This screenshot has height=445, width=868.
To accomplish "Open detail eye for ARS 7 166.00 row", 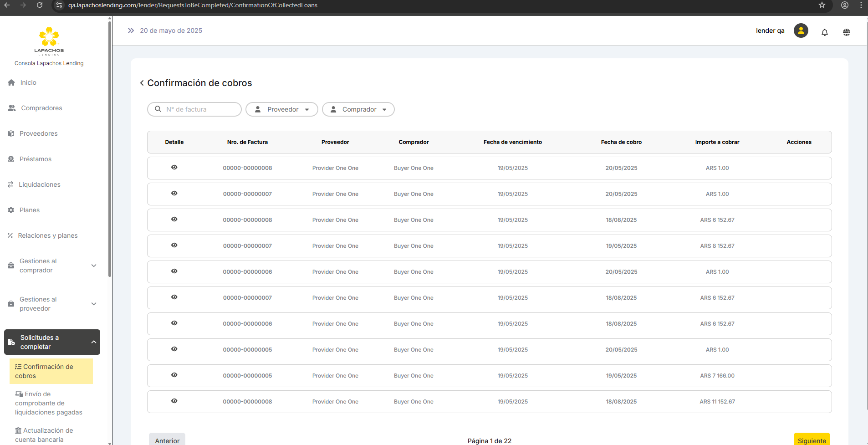I will 174,375.
